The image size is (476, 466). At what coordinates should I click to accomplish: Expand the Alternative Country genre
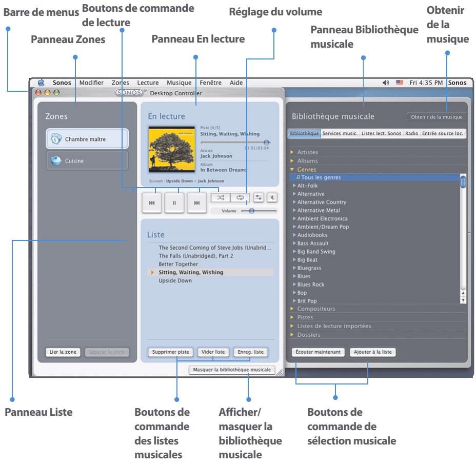click(x=294, y=202)
